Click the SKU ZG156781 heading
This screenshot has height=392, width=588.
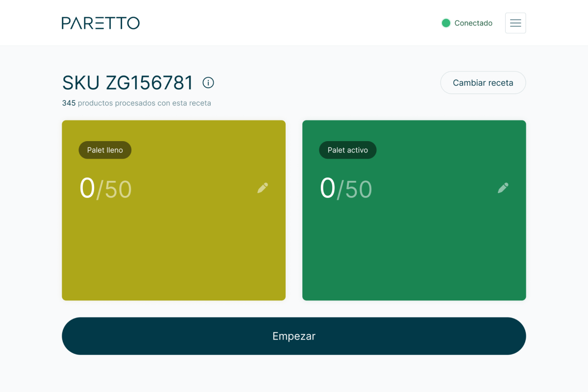pos(127,83)
